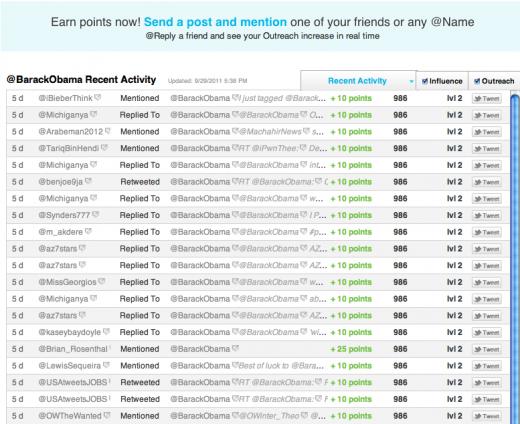Click speech bubble icon beside @iBieberThink
520x424 pixels.
click(x=97, y=97)
